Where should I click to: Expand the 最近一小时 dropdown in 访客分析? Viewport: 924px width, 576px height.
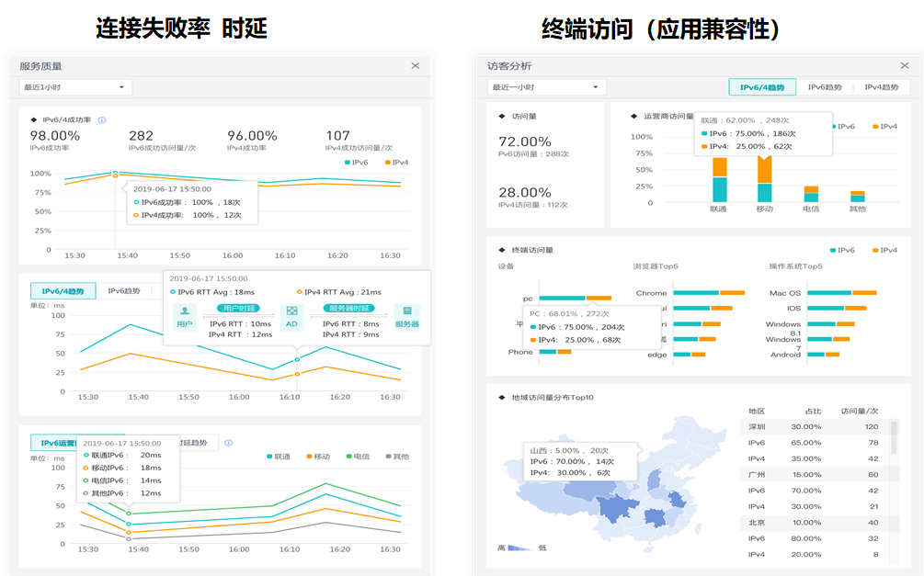point(546,87)
